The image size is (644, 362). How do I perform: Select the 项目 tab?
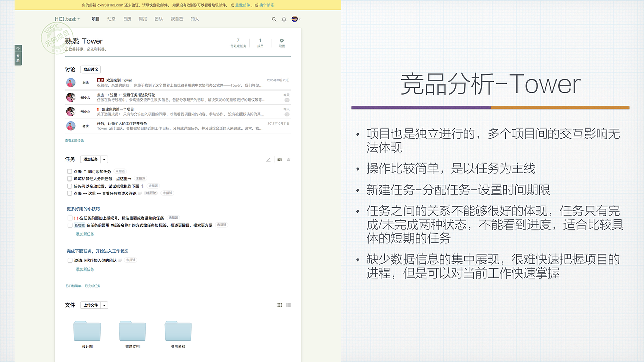(x=96, y=19)
